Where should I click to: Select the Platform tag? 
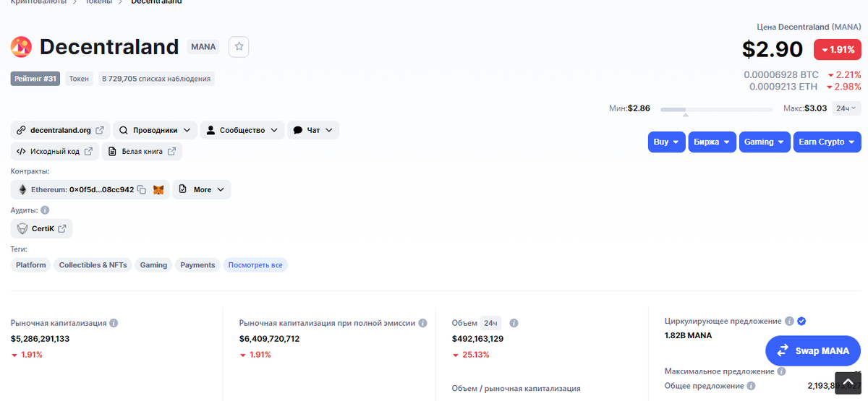point(31,265)
